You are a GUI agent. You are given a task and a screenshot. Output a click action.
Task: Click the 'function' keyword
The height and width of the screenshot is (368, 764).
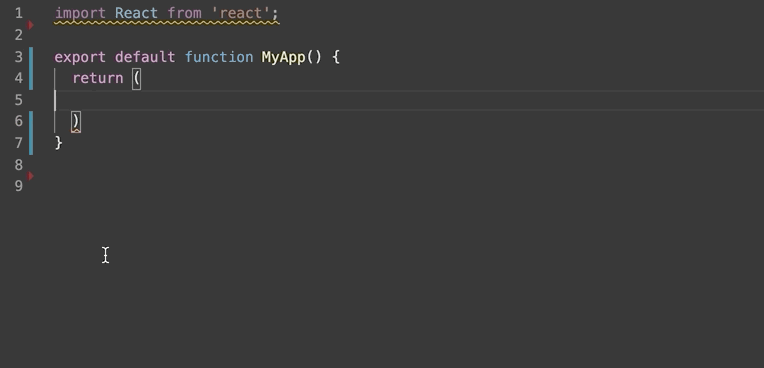[219, 57]
